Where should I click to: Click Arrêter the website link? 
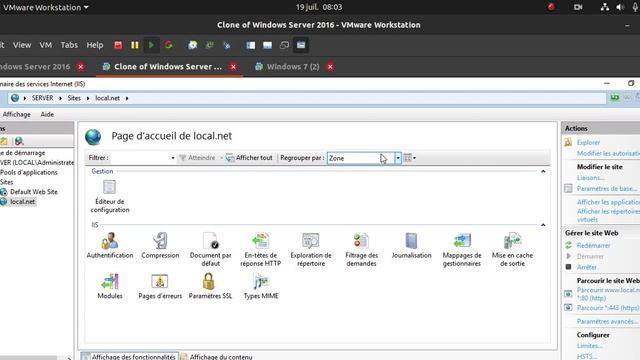pos(587,267)
